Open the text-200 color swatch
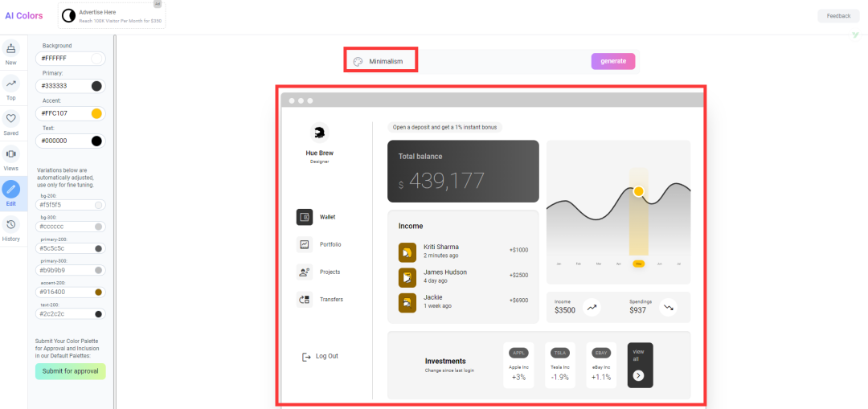This screenshot has height=409, width=868. (x=99, y=314)
